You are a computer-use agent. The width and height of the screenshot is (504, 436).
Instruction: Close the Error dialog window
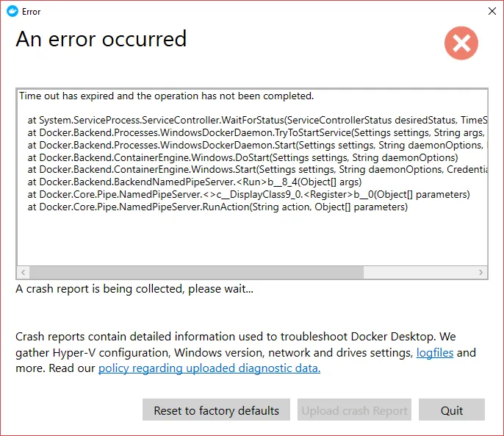[x=492, y=12]
